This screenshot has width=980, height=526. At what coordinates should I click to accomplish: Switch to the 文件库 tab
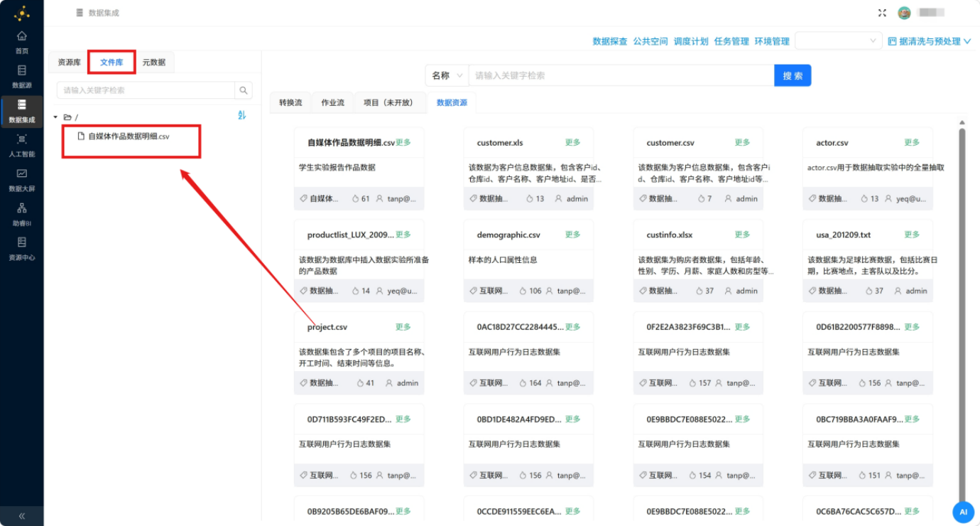(111, 63)
